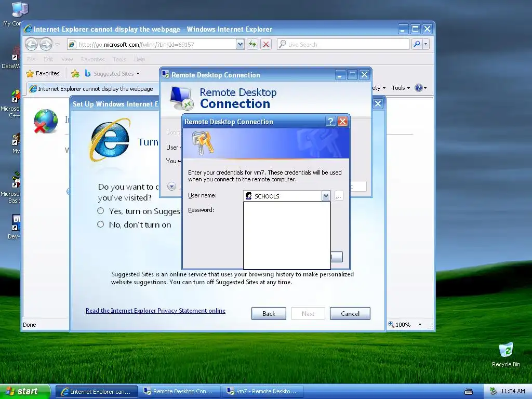The height and width of the screenshot is (399, 532).
Task: Close the credentials dialog with red X
Action: click(343, 122)
